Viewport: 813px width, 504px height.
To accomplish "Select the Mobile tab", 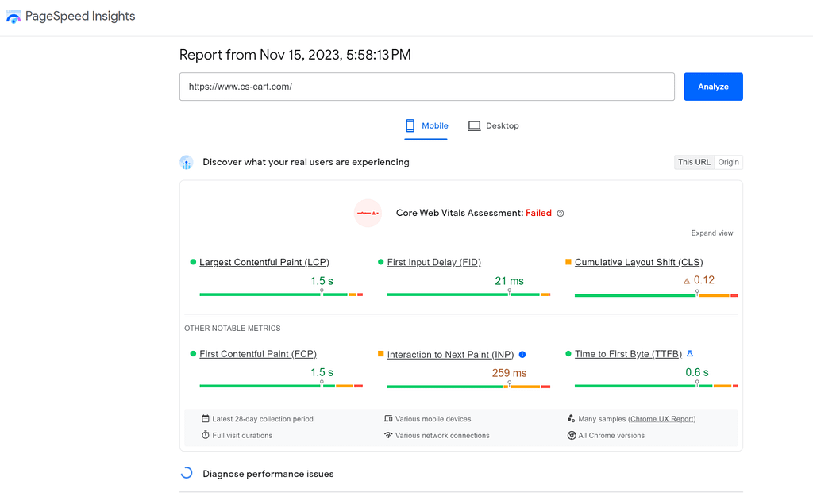I will click(x=426, y=125).
